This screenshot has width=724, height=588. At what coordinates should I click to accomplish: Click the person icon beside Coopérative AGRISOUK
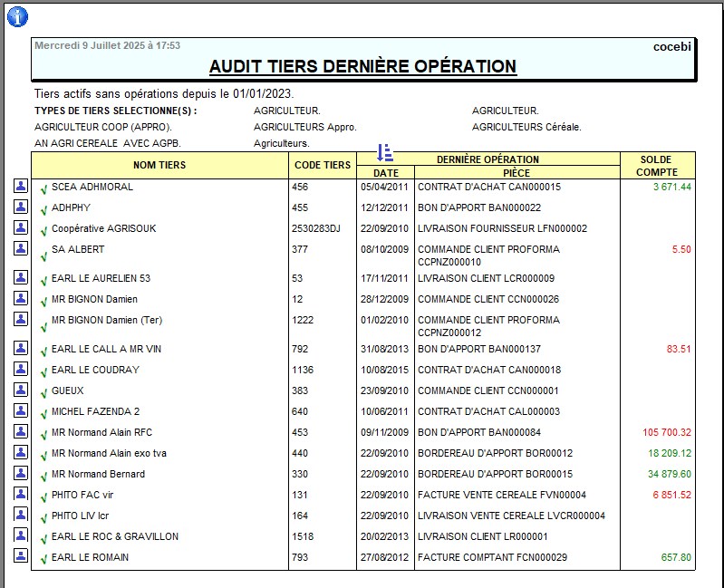pyautogui.click(x=21, y=228)
